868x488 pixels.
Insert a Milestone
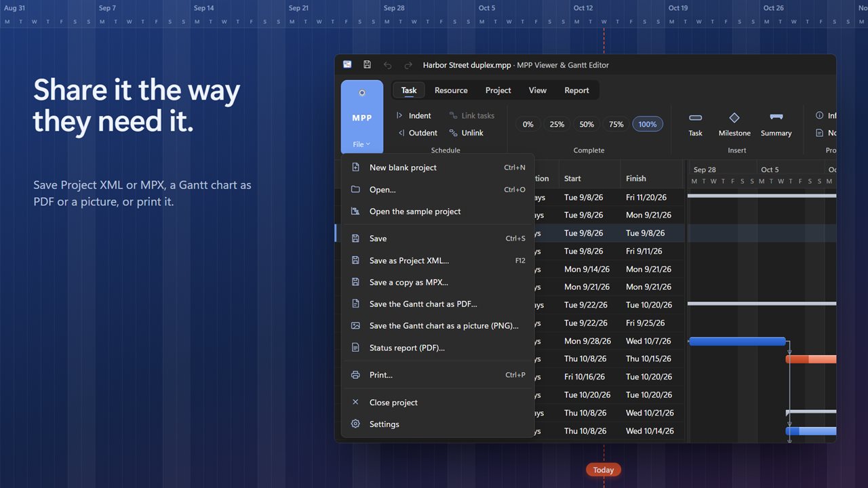(734, 124)
